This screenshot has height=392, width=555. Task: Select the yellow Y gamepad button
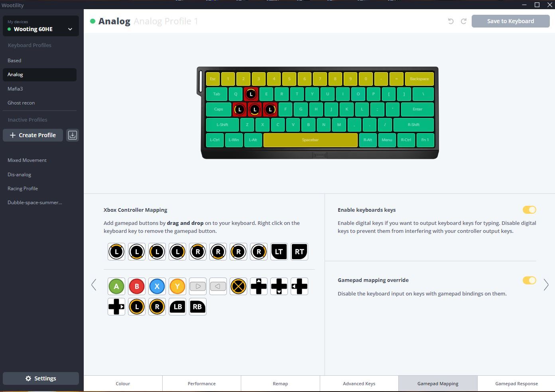(x=177, y=286)
